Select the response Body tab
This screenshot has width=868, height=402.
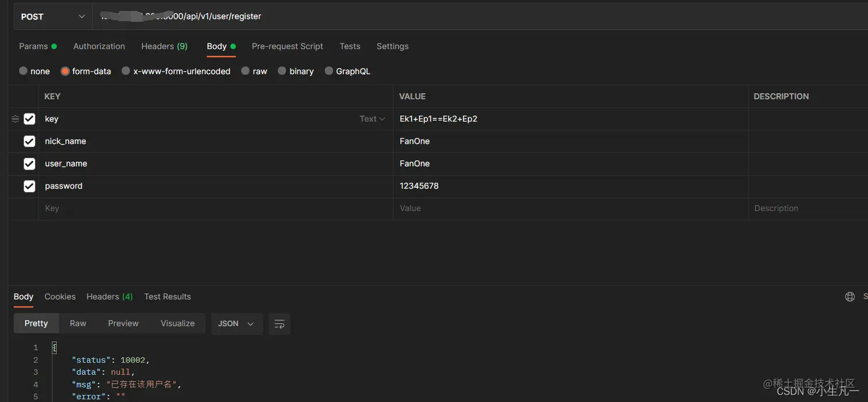point(24,296)
